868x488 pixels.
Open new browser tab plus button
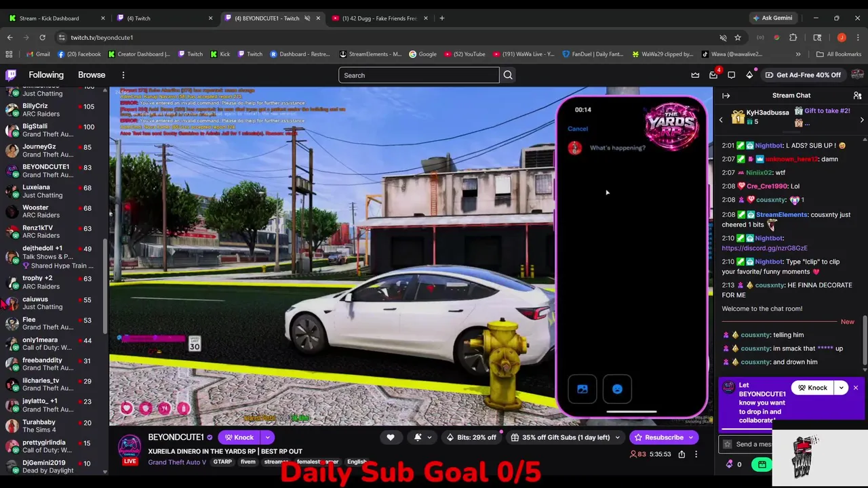click(441, 18)
